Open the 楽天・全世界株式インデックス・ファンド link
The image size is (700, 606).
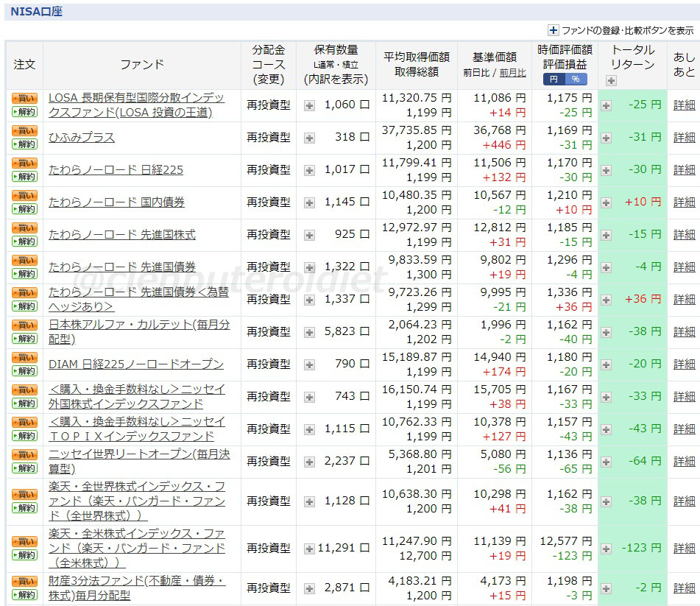(x=137, y=501)
